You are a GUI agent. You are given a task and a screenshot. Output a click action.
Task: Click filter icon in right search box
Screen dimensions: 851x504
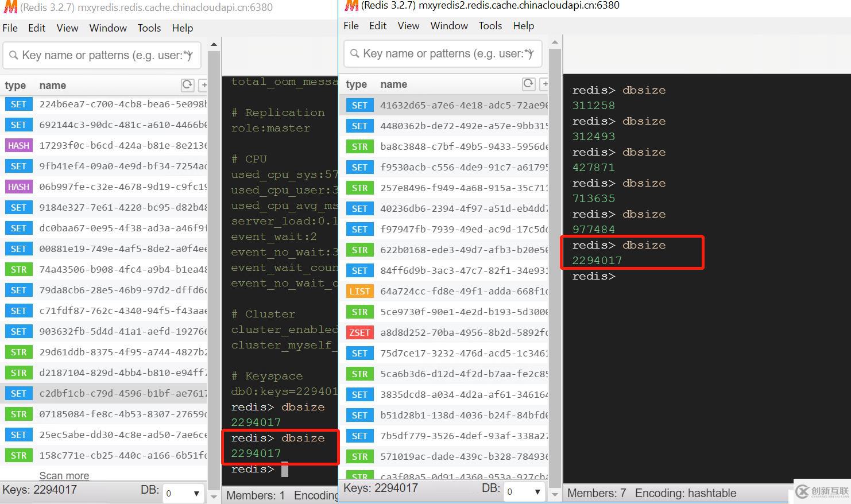530,53
